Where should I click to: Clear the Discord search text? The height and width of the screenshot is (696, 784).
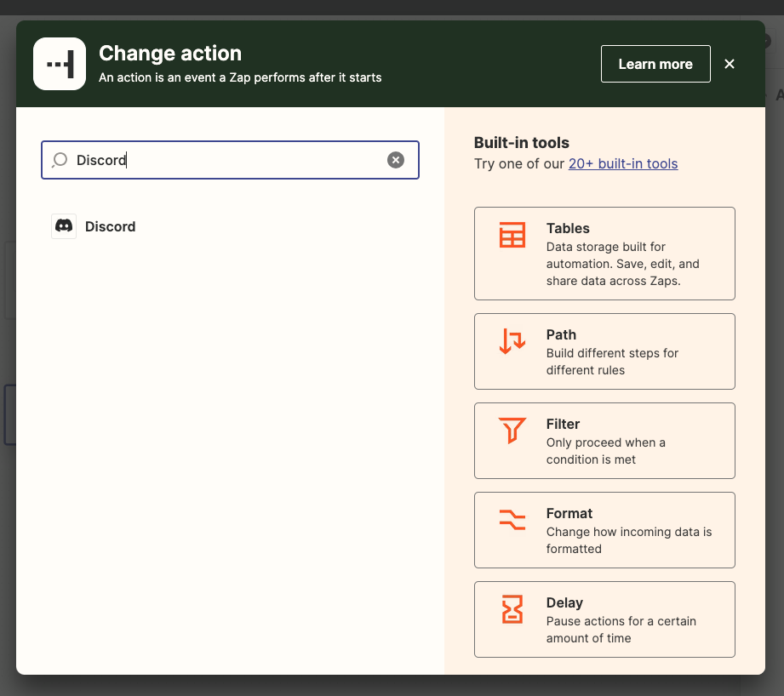pos(396,160)
